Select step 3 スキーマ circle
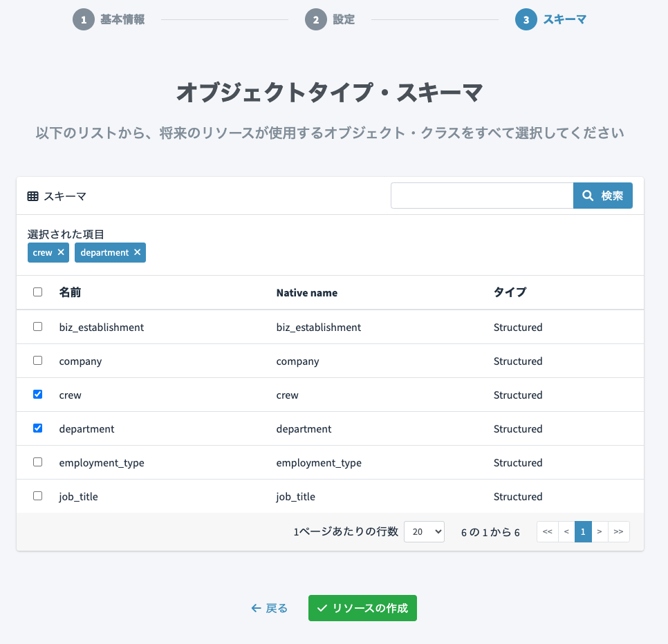 pos(526,19)
